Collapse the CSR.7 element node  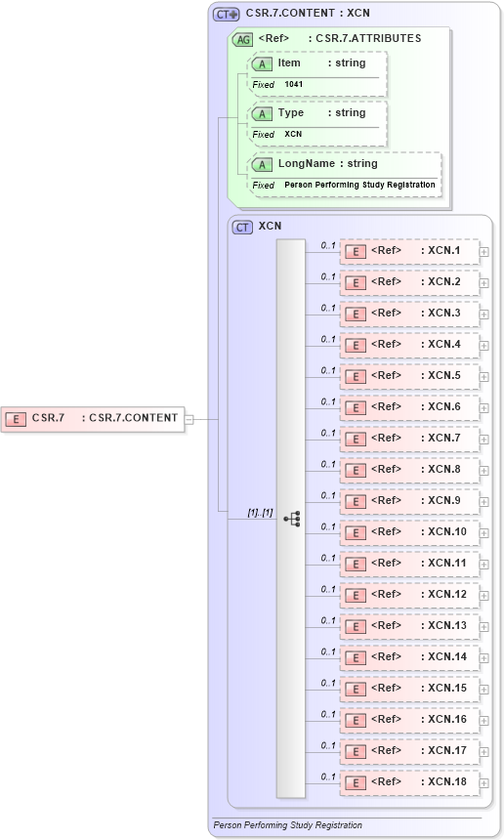pos(189,419)
